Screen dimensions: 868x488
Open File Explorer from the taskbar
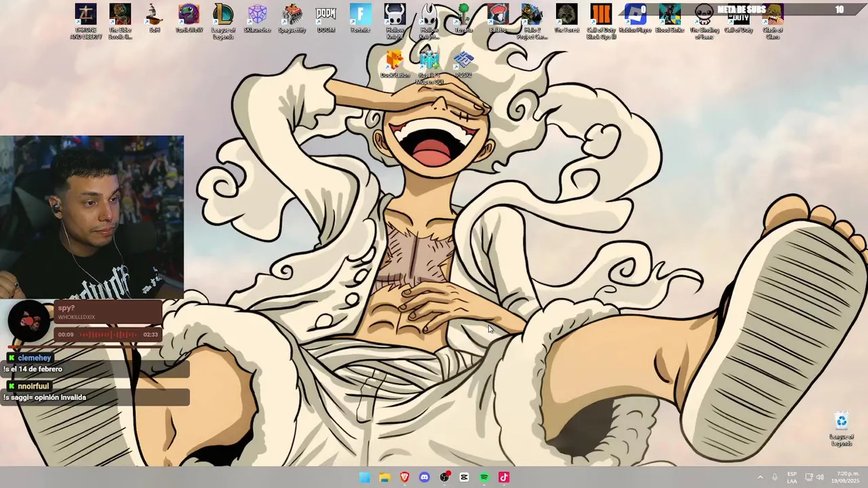coord(384,477)
